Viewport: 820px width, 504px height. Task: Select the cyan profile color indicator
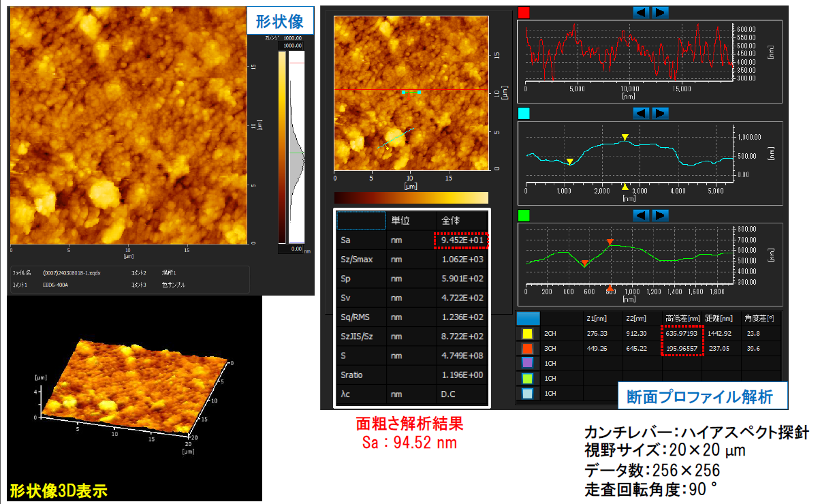[x=524, y=113]
